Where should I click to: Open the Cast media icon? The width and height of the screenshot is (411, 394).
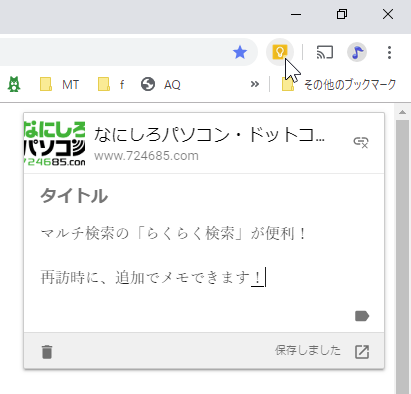[325, 52]
